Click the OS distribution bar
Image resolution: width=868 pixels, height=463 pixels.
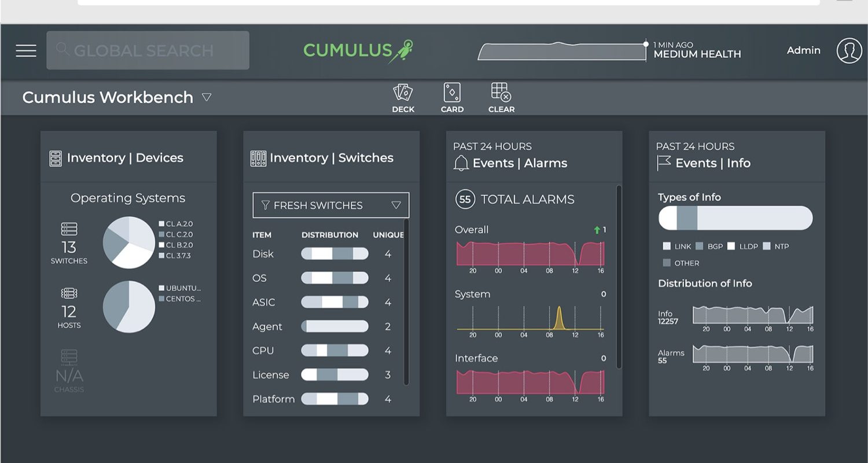pyautogui.click(x=335, y=278)
